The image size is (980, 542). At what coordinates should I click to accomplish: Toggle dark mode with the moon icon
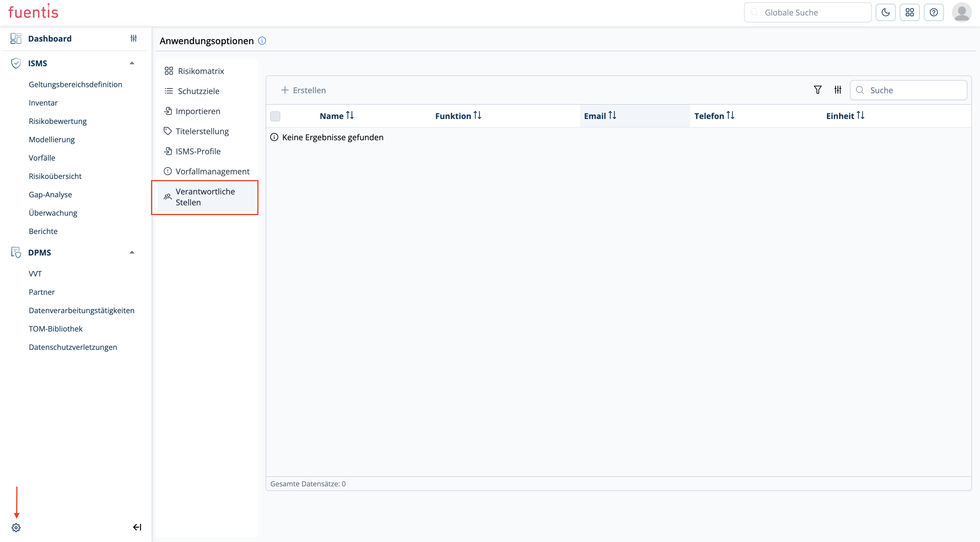point(885,13)
